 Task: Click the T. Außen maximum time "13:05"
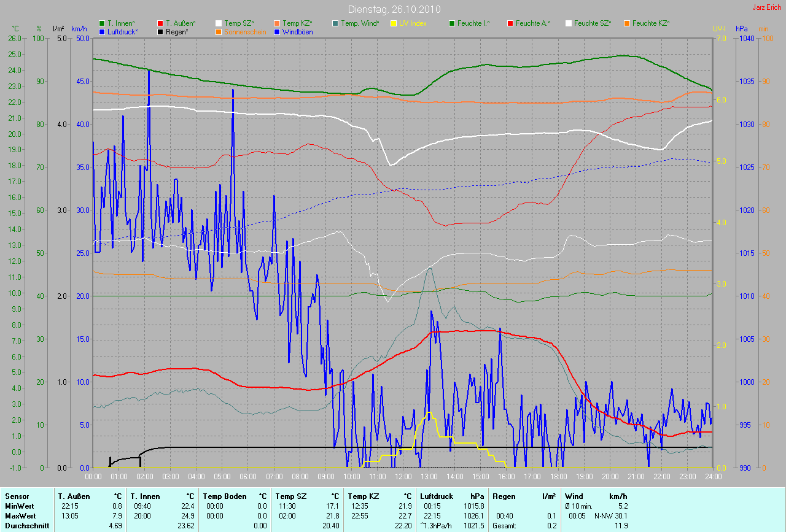click(x=69, y=515)
